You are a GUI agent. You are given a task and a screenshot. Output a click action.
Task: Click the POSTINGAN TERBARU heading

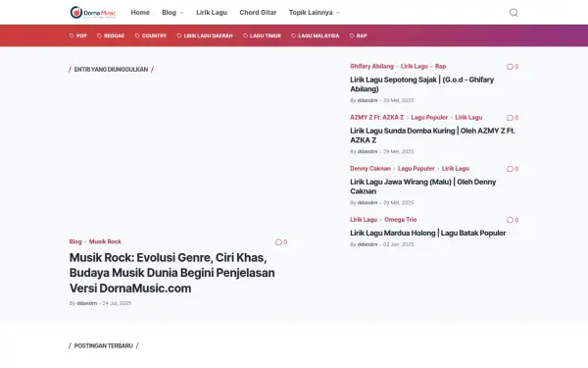pyautogui.click(x=104, y=345)
